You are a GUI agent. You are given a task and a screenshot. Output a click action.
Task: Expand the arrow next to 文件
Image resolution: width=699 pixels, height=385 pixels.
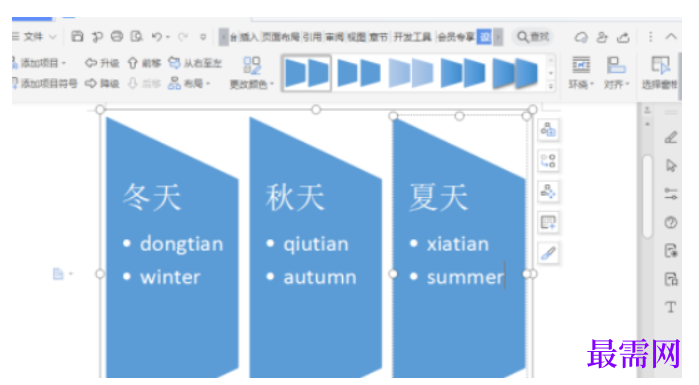53,37
